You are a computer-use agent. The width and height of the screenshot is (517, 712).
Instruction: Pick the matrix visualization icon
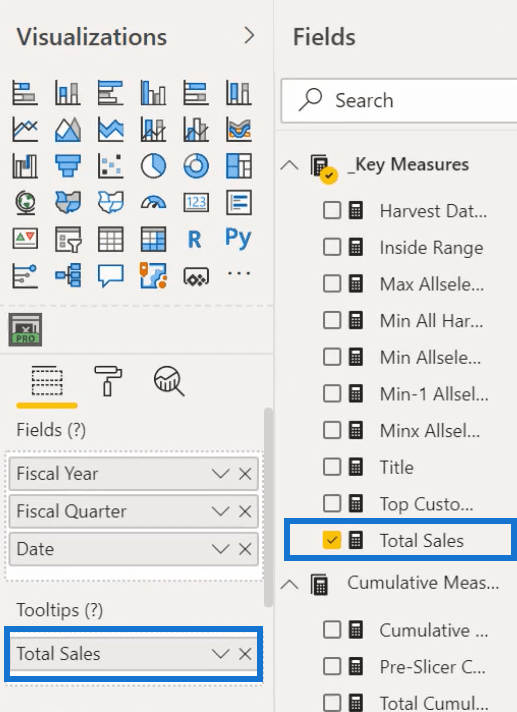click(x=153, y=239)
